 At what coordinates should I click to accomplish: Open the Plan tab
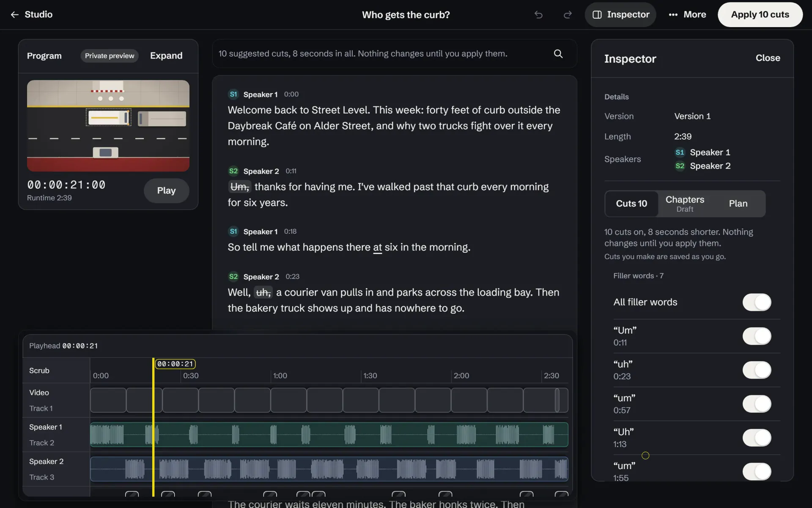[x=738, y=204]
